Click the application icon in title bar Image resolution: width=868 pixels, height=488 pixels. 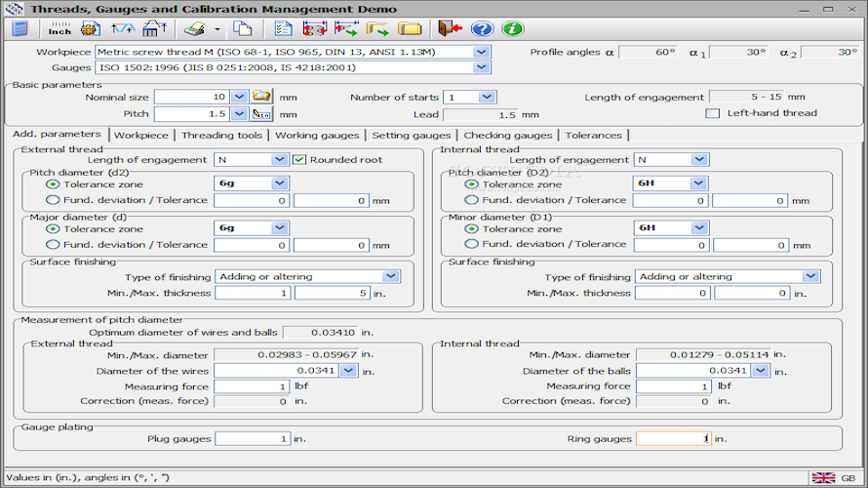pos(14,9)
